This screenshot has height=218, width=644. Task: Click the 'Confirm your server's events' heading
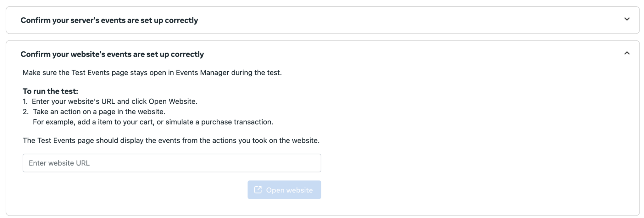click(x=109, y=20)
